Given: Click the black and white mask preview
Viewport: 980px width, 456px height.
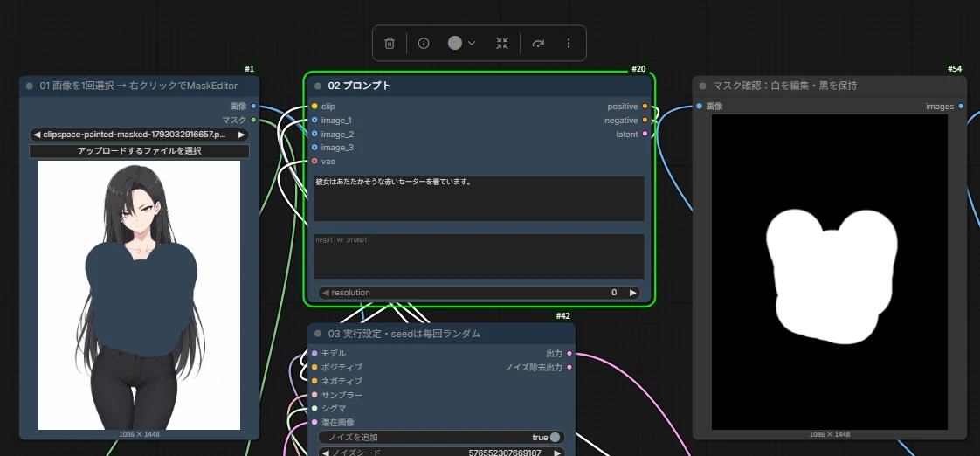Looking at the screenshot, I should [x=830, y=272].
